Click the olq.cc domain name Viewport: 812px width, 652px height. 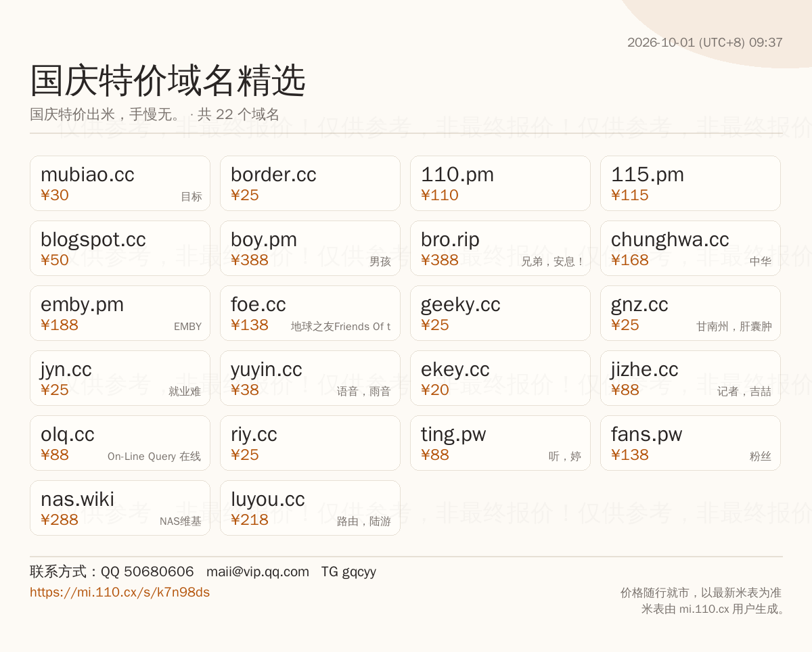click(68, 434)
